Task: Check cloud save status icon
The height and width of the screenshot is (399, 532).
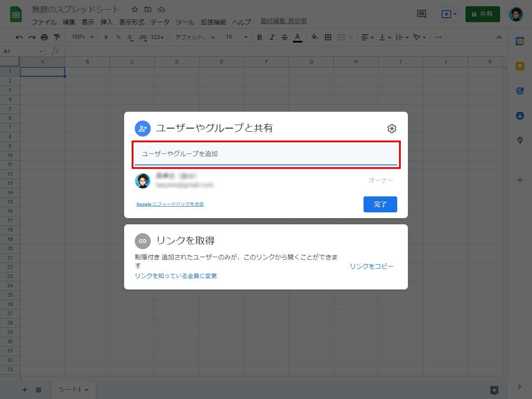Action: (x=161, y=9)
